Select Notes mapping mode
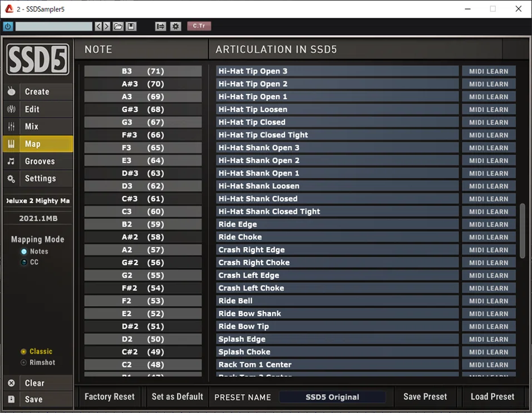 coord(35,252)
